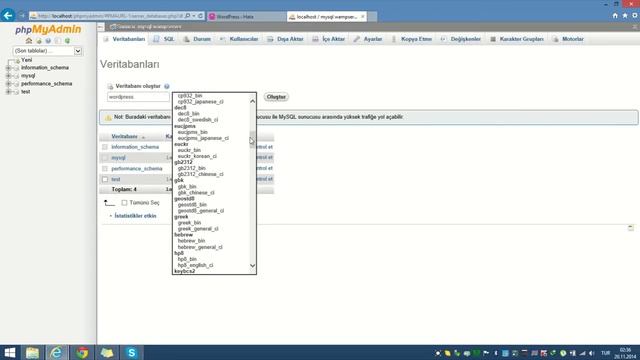Open Ayarlar tab
Image resolution: width=640 pixels, height=360 pixels.
368,39
